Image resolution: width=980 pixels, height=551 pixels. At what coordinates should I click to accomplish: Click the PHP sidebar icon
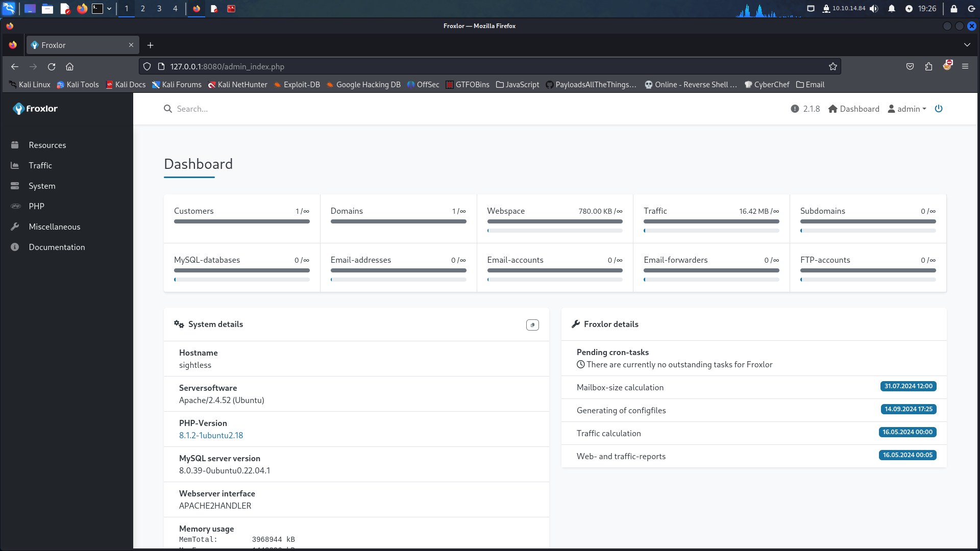tap(15, 206)
